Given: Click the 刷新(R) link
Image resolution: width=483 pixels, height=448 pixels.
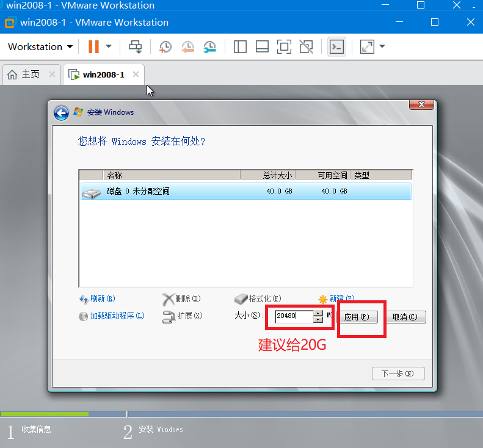Looking at the screenshot, I should coord(97,298).
